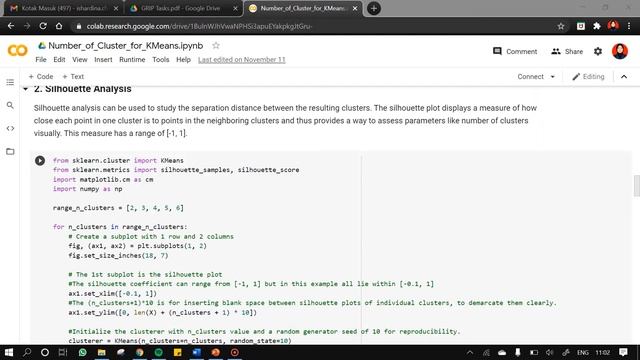This screenshot has height=360, width=640.
Task: Switch to the Kotak Masuk Gmail tab
Action: (62, 8)
